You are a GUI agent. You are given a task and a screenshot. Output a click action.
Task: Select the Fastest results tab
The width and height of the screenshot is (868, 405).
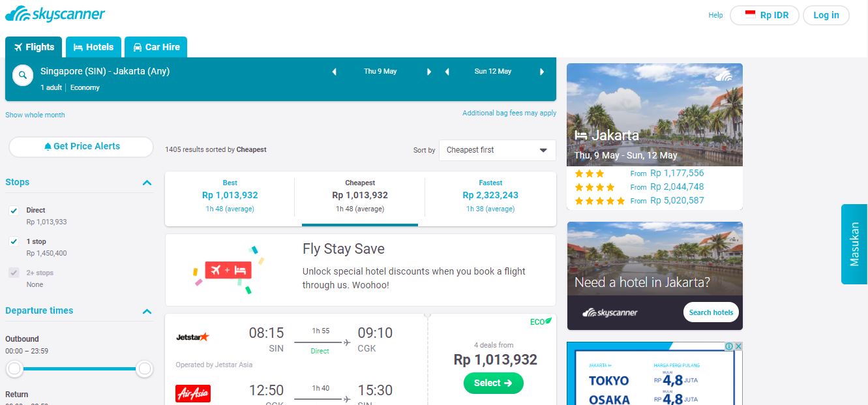click(490, 194)
